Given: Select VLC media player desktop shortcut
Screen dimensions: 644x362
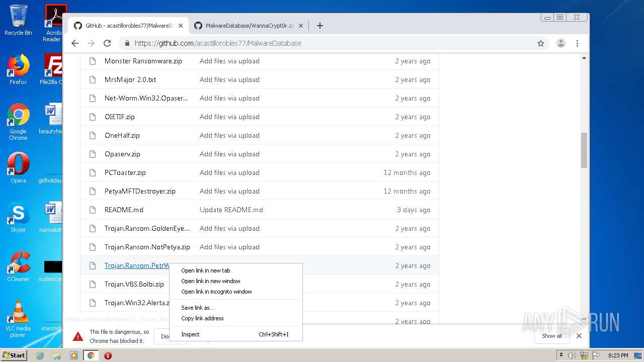Looking at the screenshot, I should (18, 319).
